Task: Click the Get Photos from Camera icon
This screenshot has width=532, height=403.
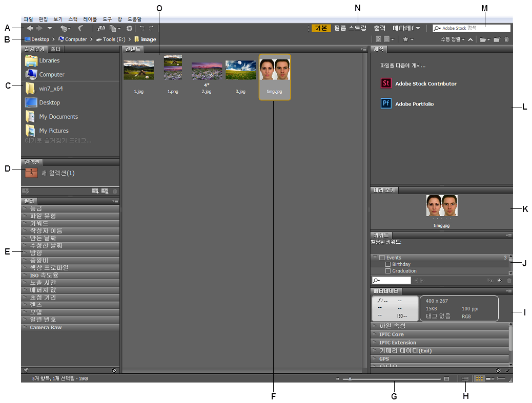Action: click(101, 29)
